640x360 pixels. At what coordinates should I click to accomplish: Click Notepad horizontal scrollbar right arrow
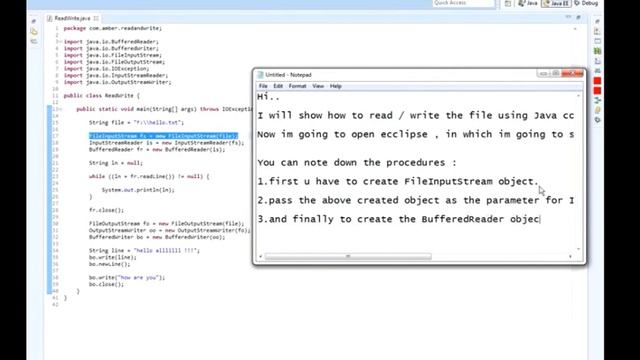[570, 256]
